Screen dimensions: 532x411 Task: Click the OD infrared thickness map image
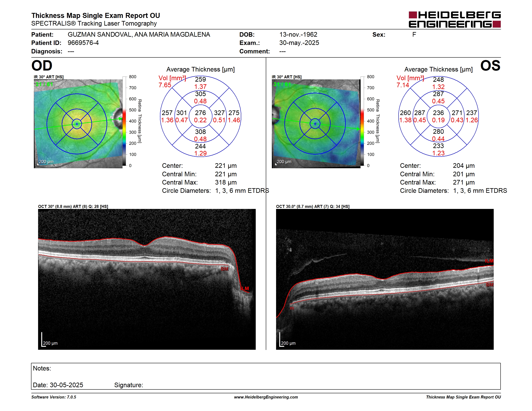click(x=78, y=124)
